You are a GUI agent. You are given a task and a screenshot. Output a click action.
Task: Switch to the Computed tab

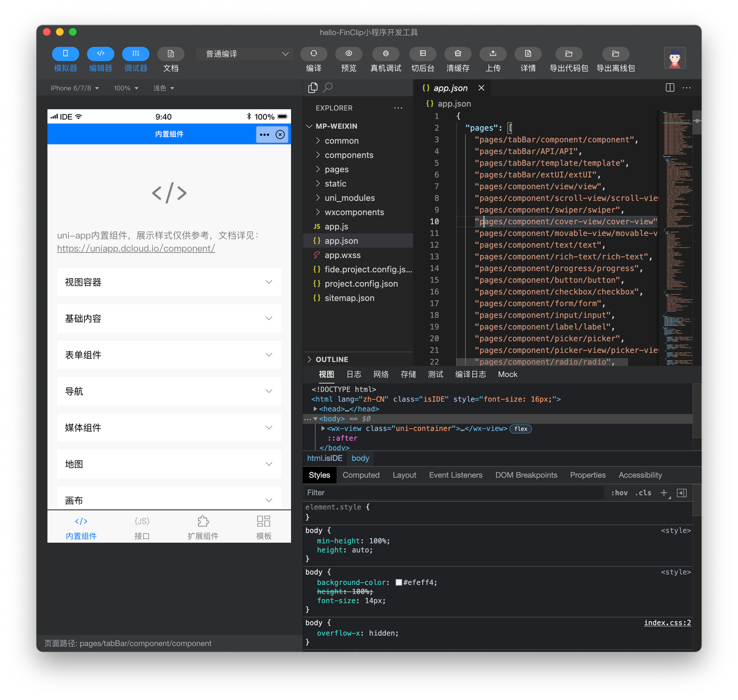361,475
